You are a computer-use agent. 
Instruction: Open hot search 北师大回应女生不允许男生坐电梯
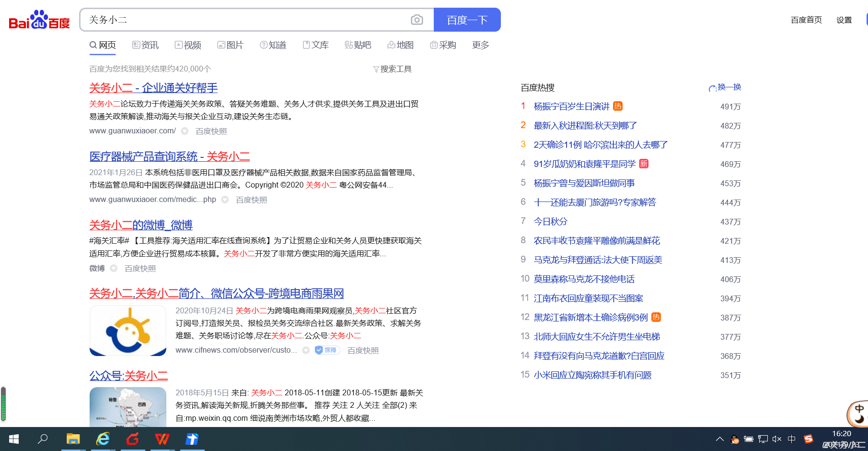tap(597, 337)
